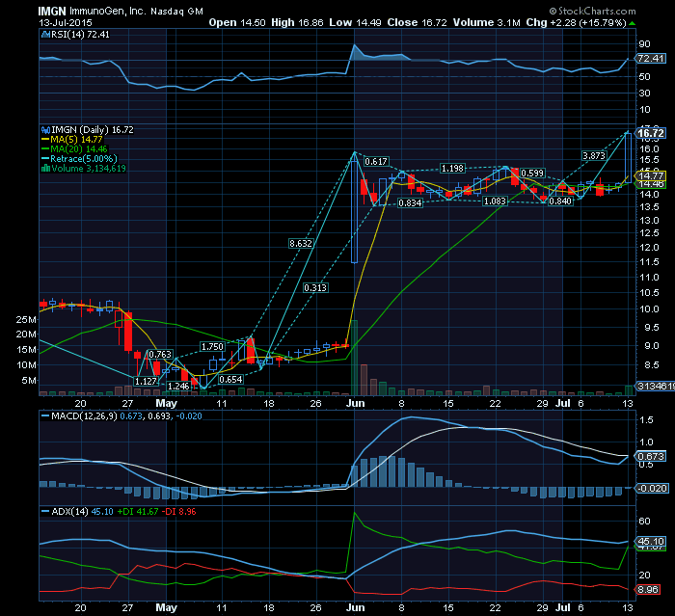Click the Close 16.72 value in the header
The image size is (675, 616).
[417, 23]
